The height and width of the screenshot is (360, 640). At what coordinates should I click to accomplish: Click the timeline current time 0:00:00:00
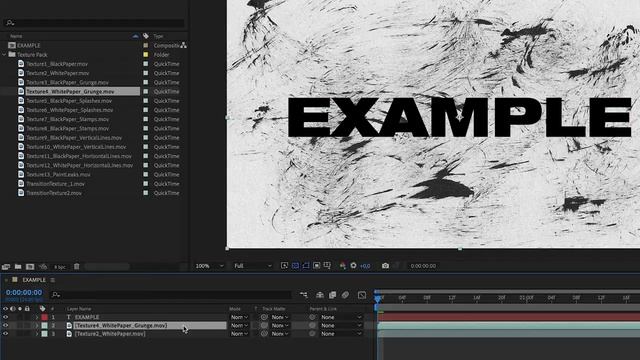click(x=24, y=293)
